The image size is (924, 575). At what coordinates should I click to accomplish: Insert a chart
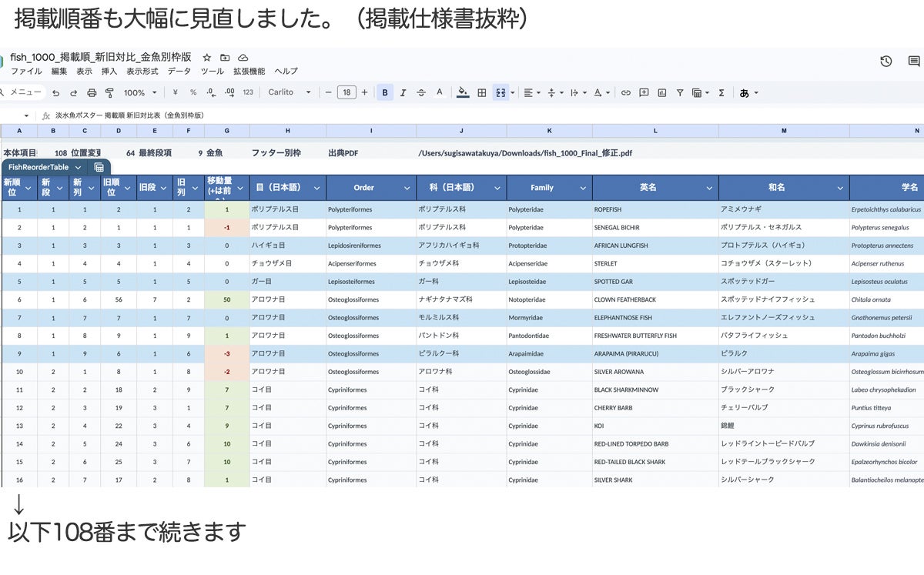(661, 92)
